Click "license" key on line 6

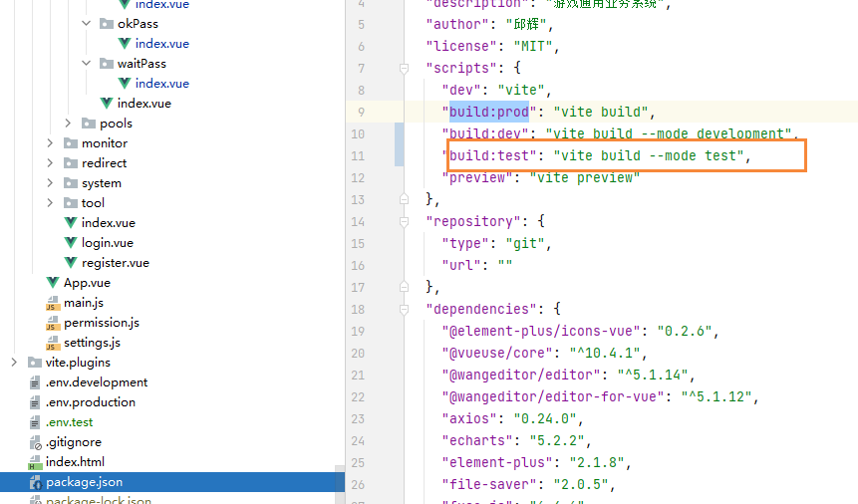[x=461, y=46]
